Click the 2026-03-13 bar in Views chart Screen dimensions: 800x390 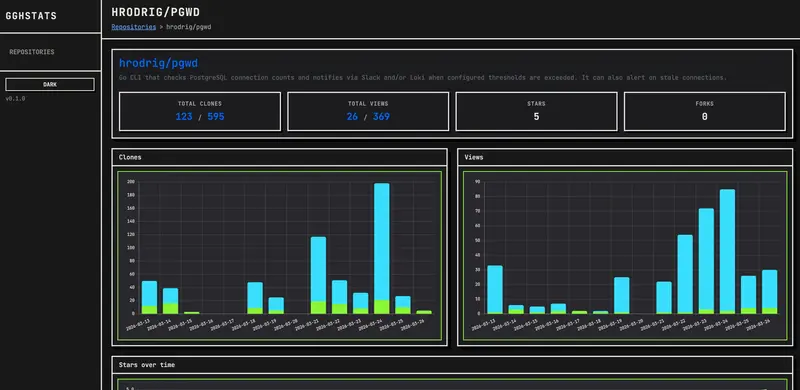(x=495, y=289)
